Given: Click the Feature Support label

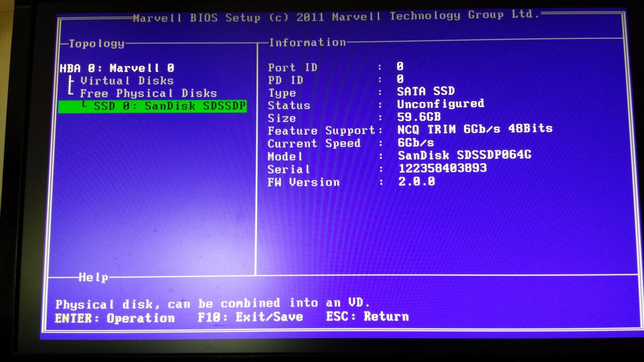Looking at the screenshot, I should pos(321,131).
